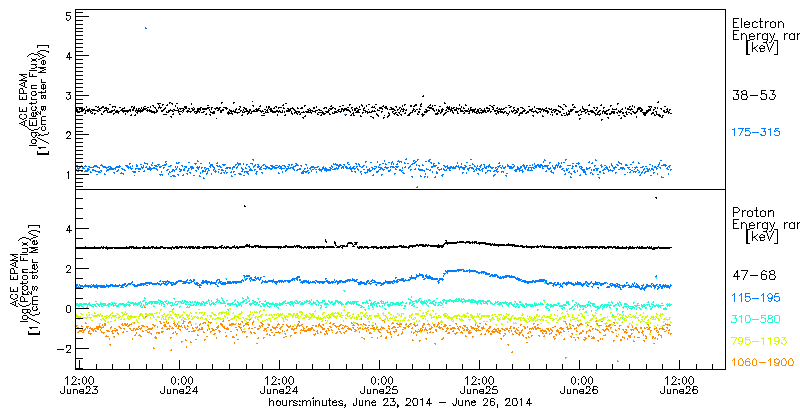This screenshot has width=800, height=410.
Task: Click the 0:00 June26 time axis label
Action: click(580, 385)
